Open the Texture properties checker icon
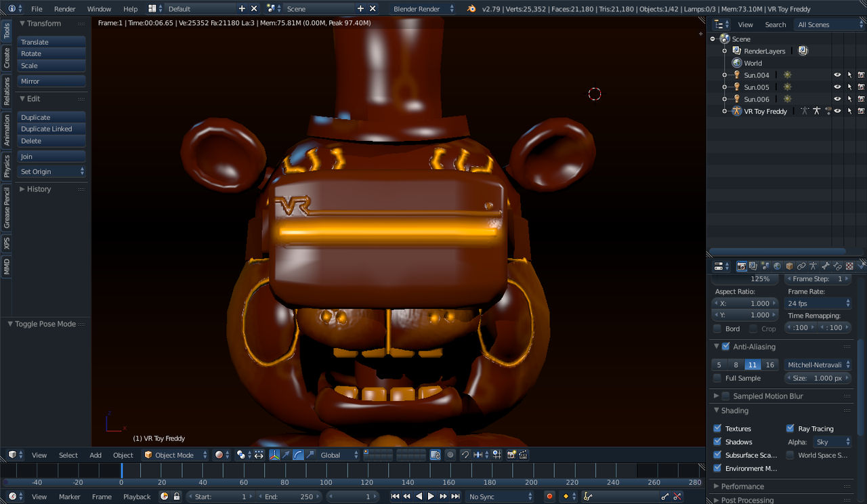Screen dimensions: 867x504 (849, 266)
